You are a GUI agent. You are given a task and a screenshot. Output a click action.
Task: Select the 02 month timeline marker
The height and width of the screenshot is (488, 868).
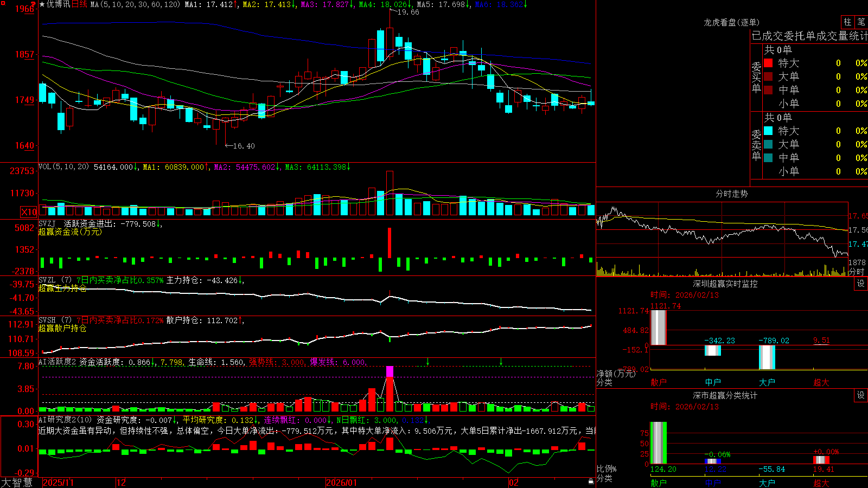[x=514, y=483]
